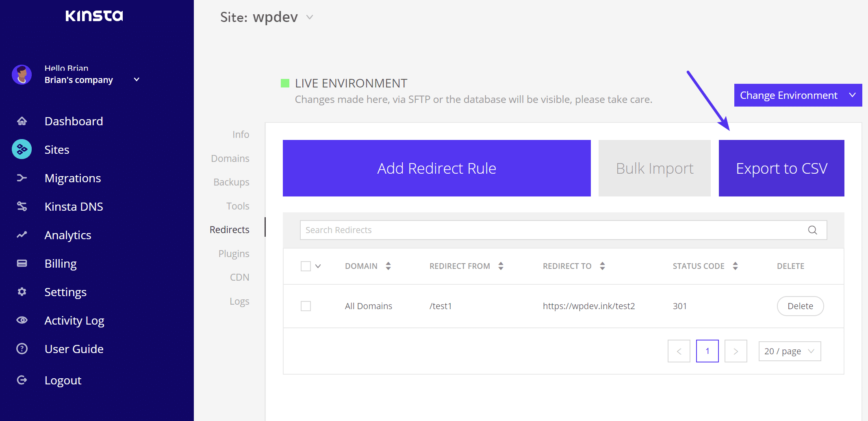Open Analytics via its chart icon
Image resolution: width=868 pixels, height=421 pixels.
(22, 235)
